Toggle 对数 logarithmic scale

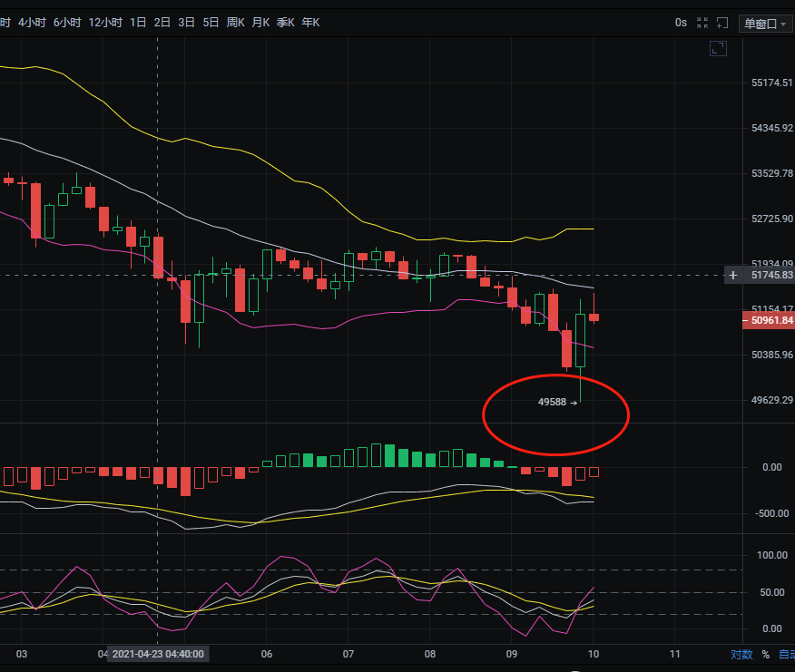(741, 654)
